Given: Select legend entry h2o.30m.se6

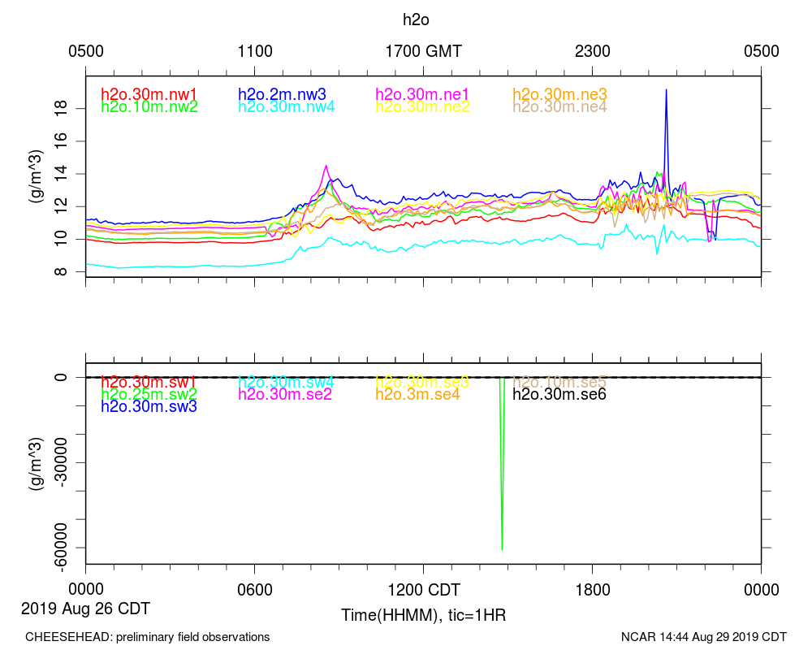Looking at the screenshot, I should [x=559, y=394].
